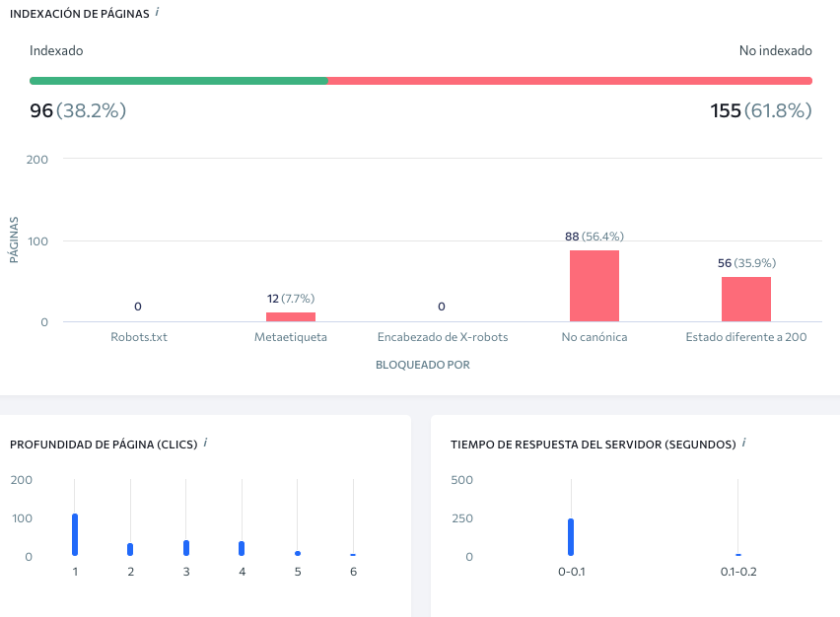This screenshot has width=840, height=617.
Task: Click the 96 indexed pages count
Action: (41, 110)
